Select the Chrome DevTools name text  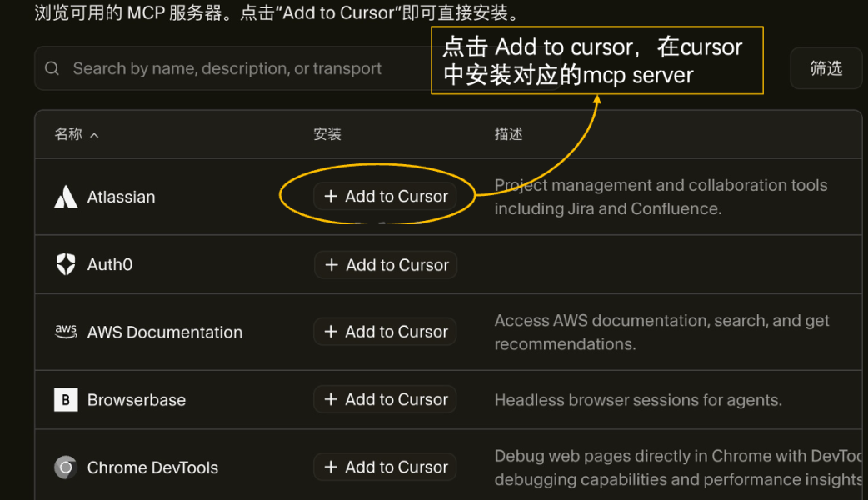click(x=152, y=467)
